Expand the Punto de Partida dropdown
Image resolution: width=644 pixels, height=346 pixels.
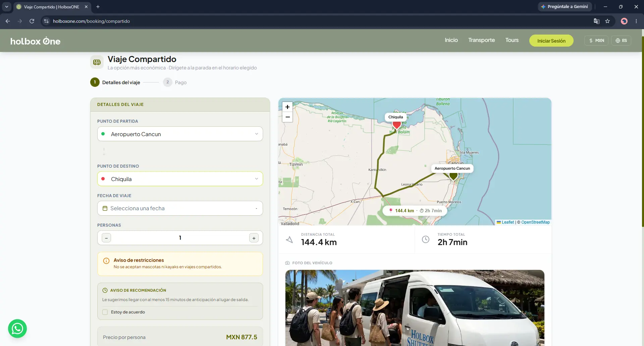coord(180,134)
